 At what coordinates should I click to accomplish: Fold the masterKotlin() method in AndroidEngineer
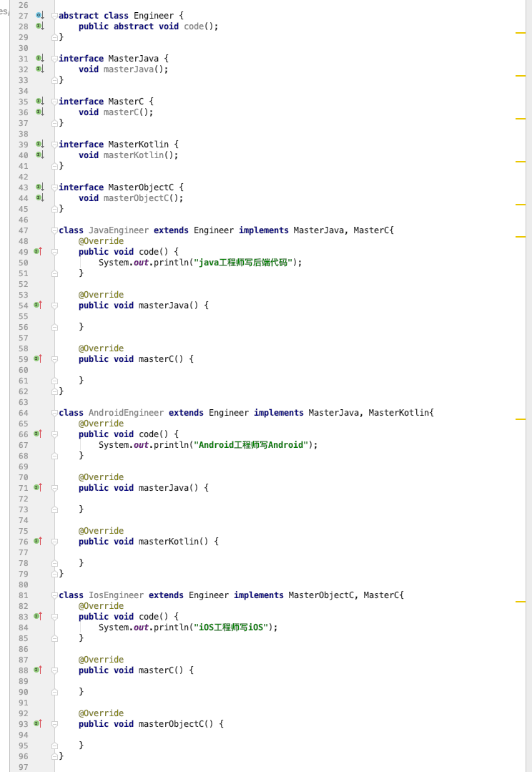tap(54, 542)
